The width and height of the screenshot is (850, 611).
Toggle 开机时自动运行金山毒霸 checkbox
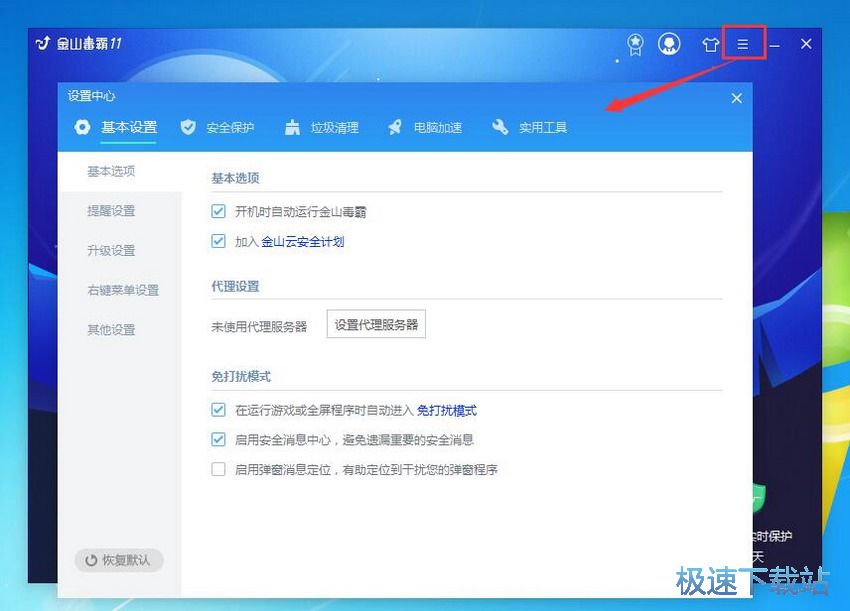(218, 211)
